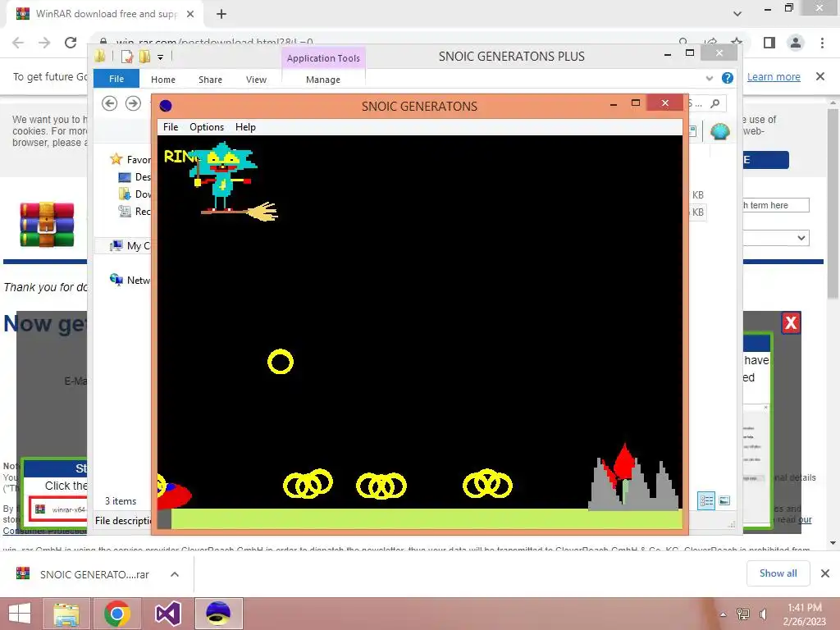Image resolution: width=840 pixels, height=630 pixels.
Task: Open options for SNOIC GENERATO....rar download
Action: click(175, 574)
